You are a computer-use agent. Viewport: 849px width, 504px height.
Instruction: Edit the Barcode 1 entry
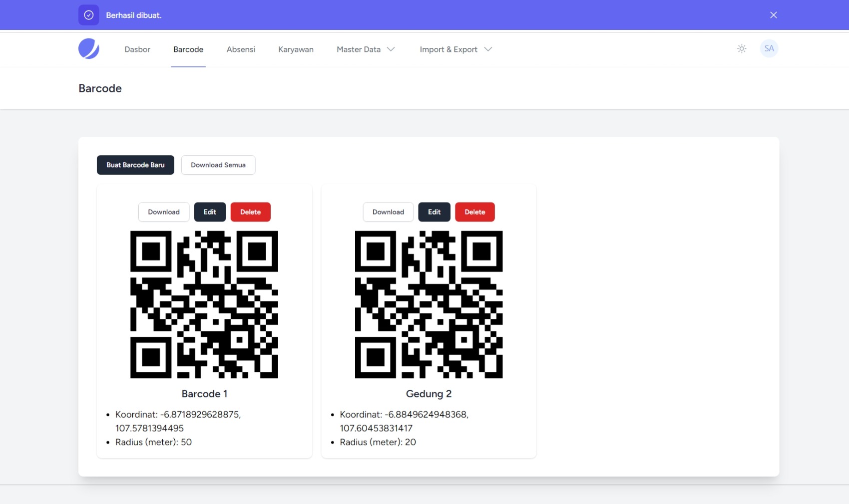pos(210,212)
